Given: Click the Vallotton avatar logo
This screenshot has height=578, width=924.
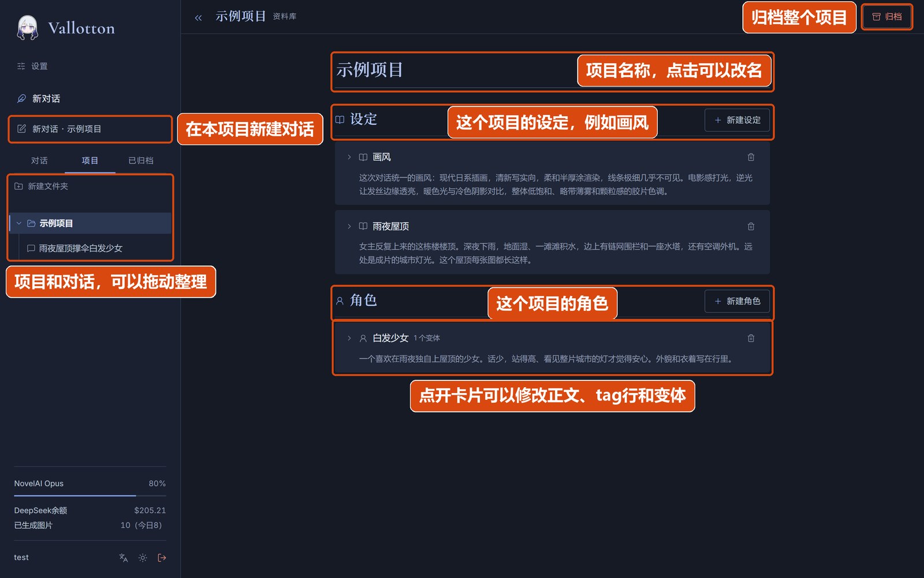Looking at the screenshot, I should tap(27, 28).
